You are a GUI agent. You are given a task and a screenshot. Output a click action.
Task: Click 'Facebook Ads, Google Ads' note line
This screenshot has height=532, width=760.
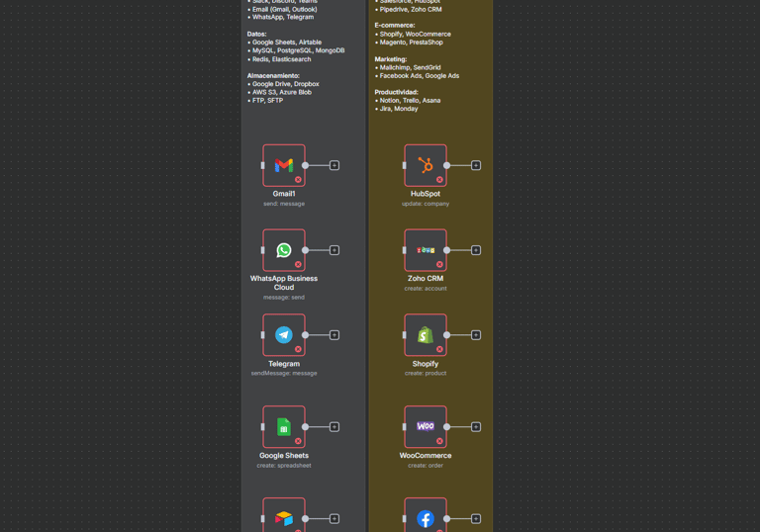click(420, 75)
